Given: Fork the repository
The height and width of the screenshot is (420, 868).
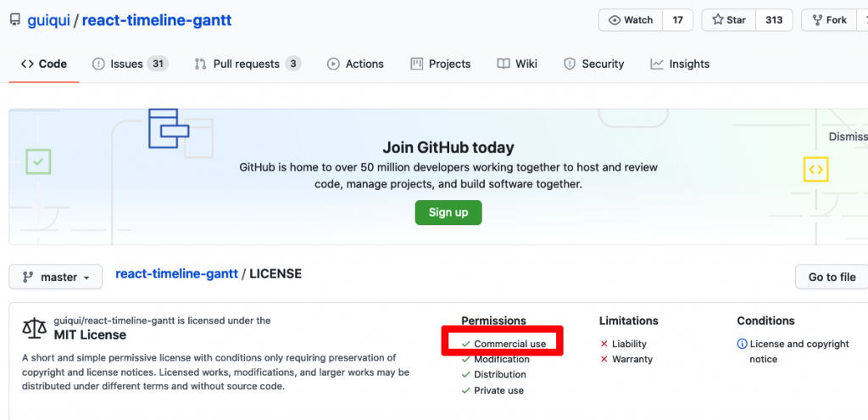Looking at the screenshot, I should (x=829, y=20).
